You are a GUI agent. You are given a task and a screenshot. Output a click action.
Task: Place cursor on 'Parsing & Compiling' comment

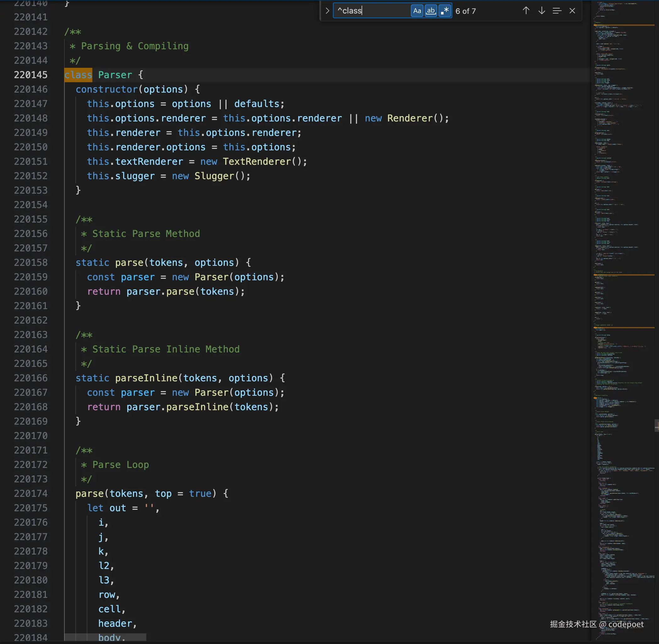click(135, 46)
